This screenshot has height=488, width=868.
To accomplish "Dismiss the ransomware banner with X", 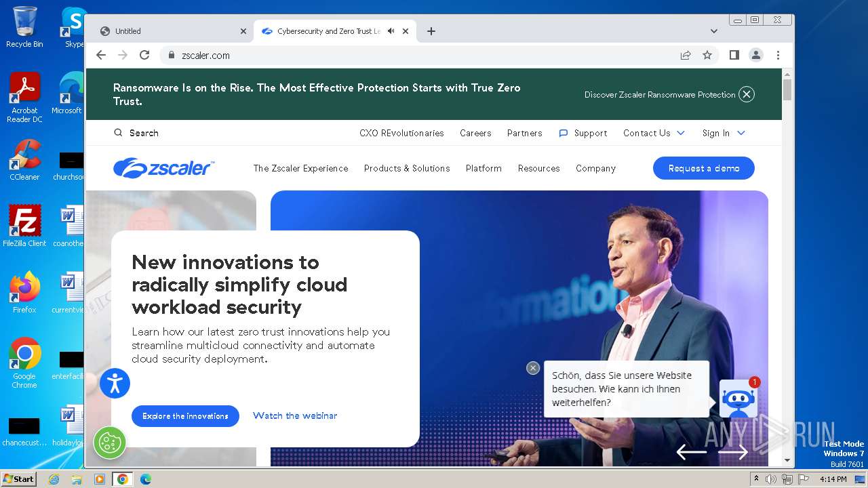I will [x=747, y=94].
